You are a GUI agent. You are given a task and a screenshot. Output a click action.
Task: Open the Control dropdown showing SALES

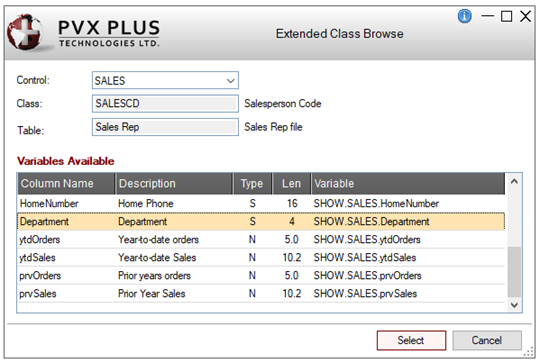coord(165,81)
